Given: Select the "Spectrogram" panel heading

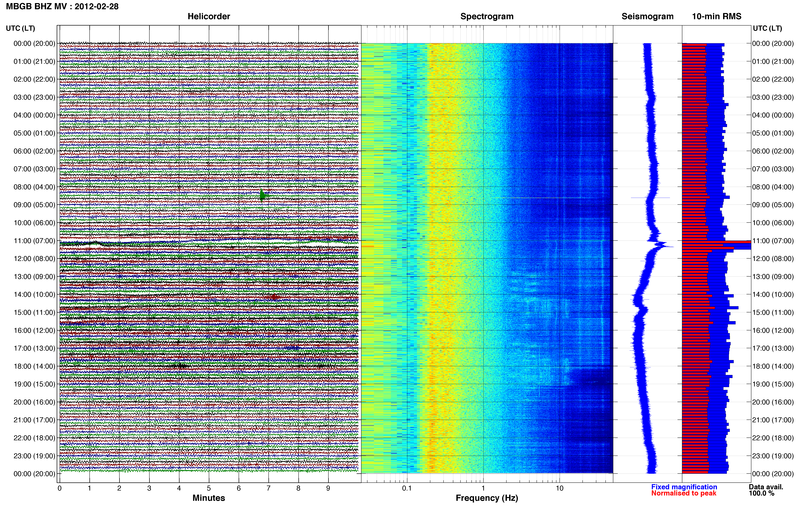Looking at the screenshot, I should (x=487, y=16).
